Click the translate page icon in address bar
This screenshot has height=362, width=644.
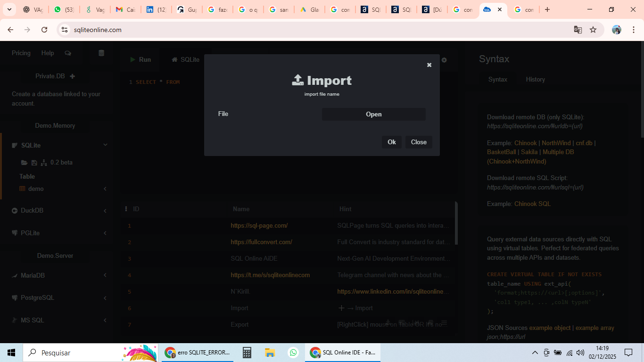click(578, 30)
